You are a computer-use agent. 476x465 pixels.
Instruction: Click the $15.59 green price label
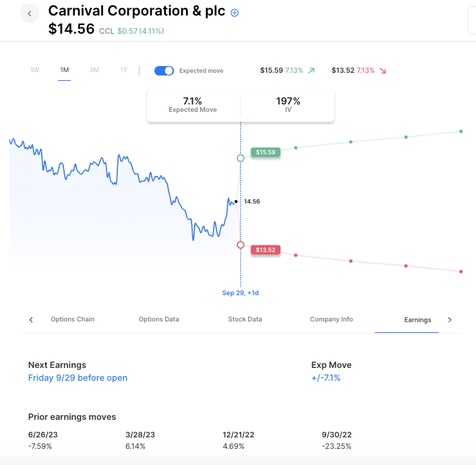point(266,152)
